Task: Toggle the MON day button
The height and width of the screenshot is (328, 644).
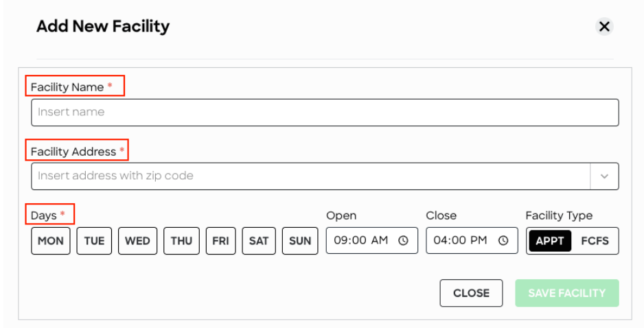Action: (51, 241)
